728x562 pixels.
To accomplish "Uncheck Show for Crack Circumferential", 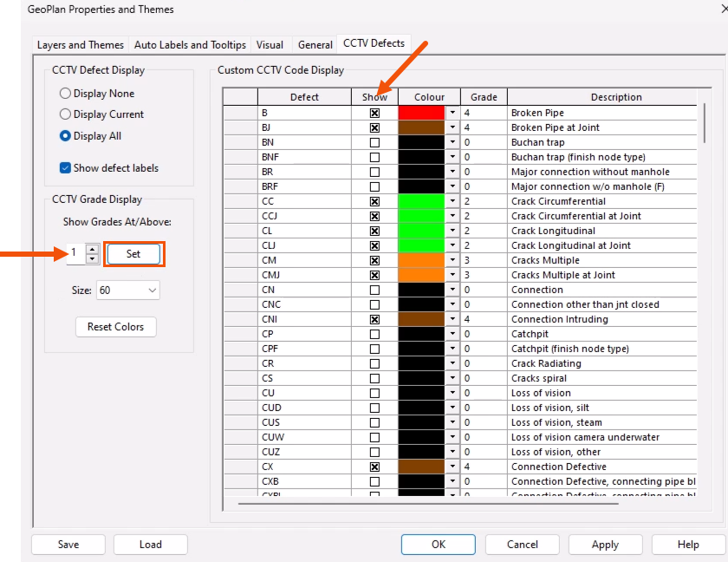I will 374,200.
